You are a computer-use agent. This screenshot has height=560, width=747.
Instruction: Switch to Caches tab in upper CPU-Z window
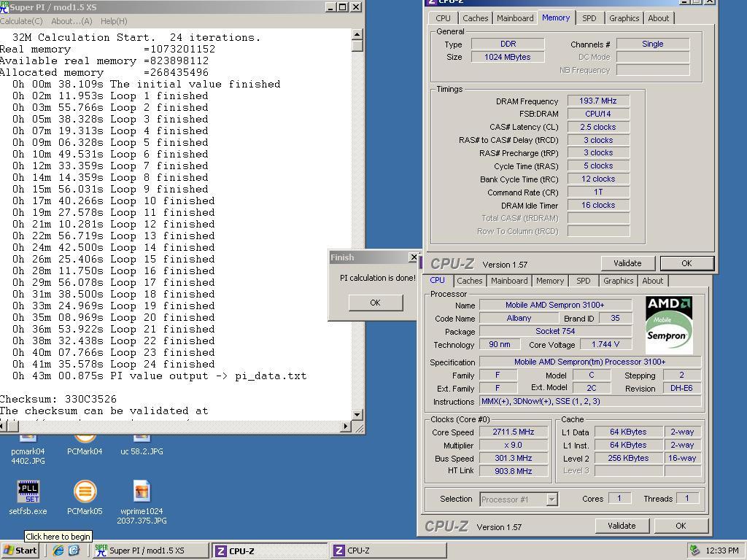coord(476,18)
